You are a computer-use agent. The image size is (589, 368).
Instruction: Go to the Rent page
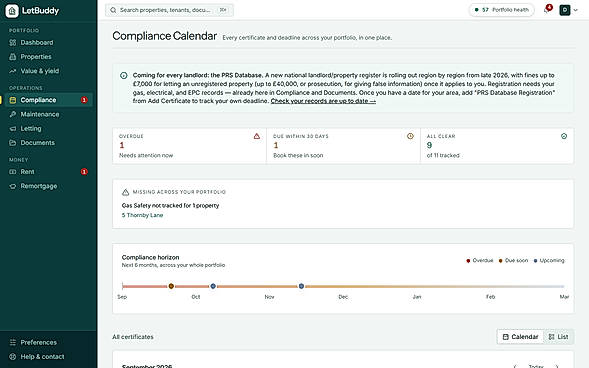click(x=48, y=172)
